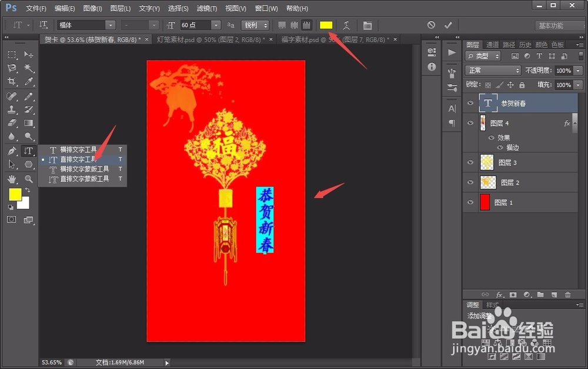Select the History Brush tool
Screen dimensions: 588x369
click(x=28, y=109)
